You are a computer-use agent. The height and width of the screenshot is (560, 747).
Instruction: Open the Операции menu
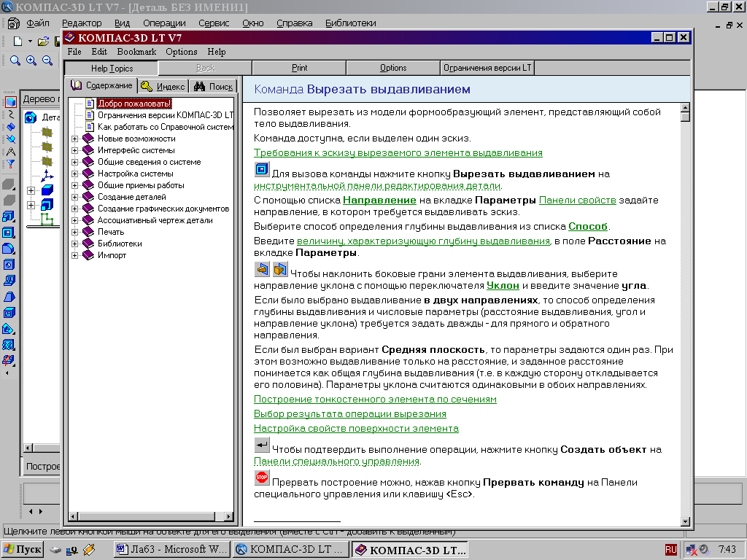point(164,23)
